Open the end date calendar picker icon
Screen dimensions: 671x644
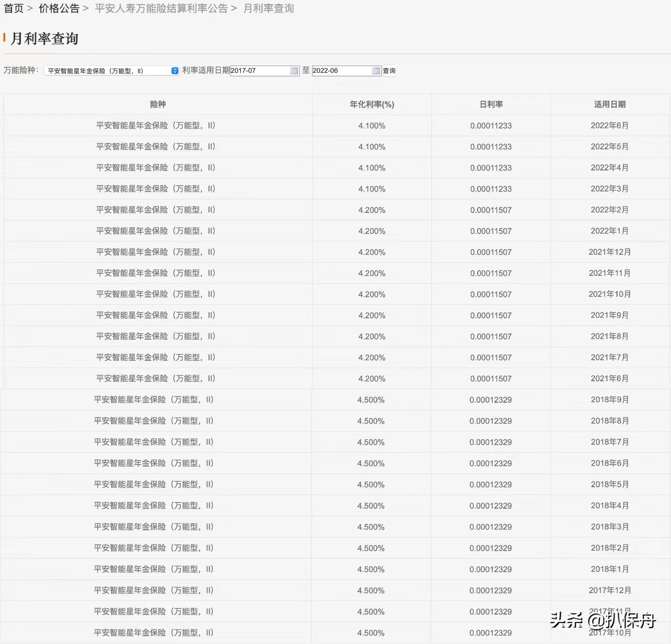click(x=375, y=70)
